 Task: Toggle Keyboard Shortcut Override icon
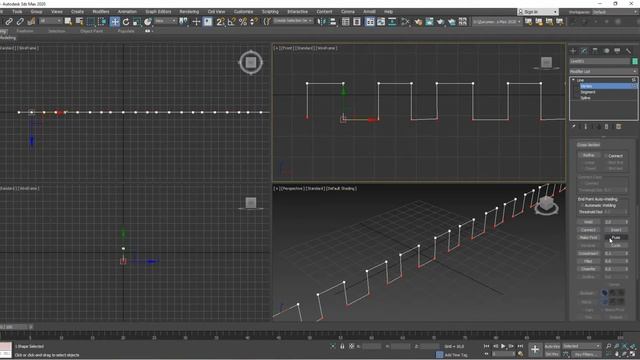pyautogui.click(x=207, y=22)
